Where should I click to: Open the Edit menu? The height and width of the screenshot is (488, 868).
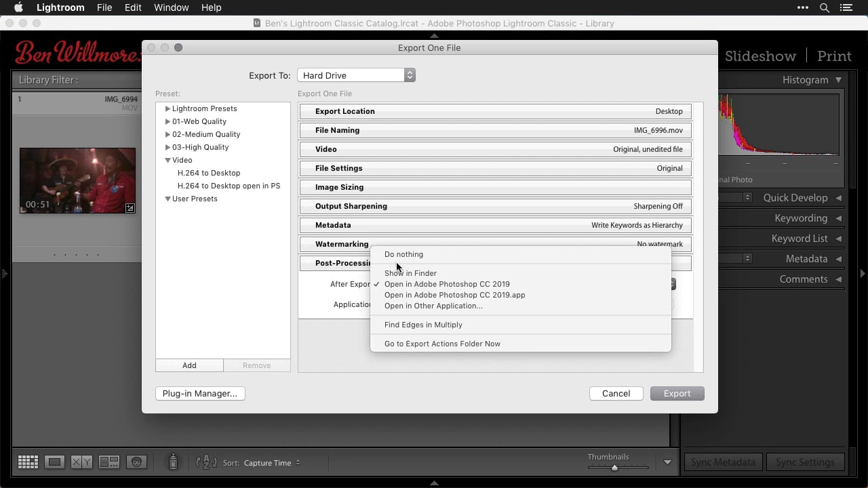[x=133, y=7]
